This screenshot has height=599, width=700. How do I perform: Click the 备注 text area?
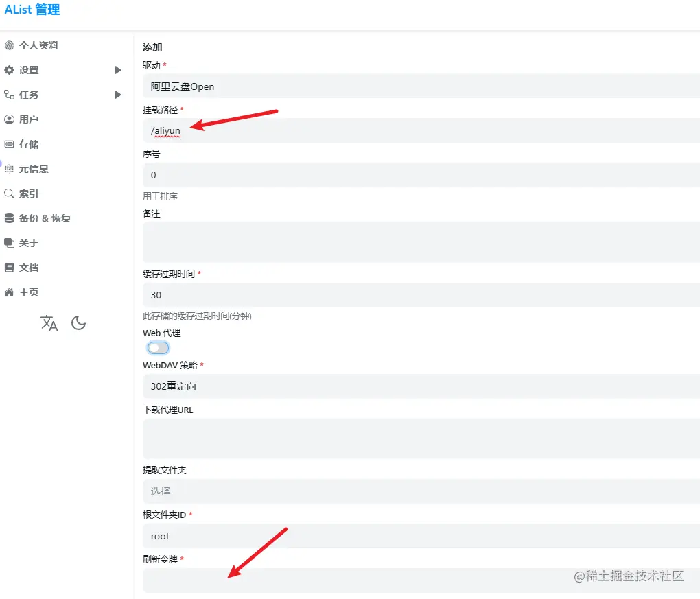tap(421, 242)
